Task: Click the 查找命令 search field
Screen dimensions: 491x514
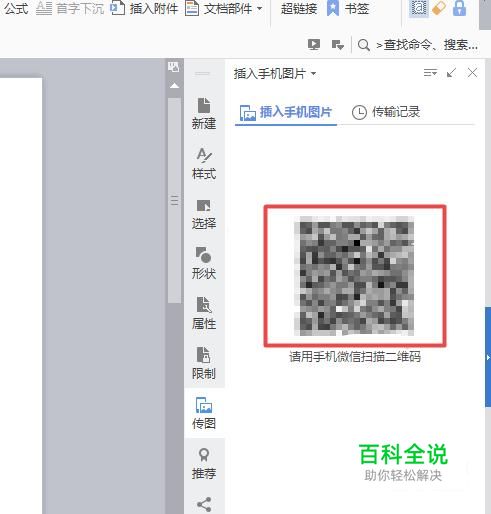Action: click(x=427, y=45)
